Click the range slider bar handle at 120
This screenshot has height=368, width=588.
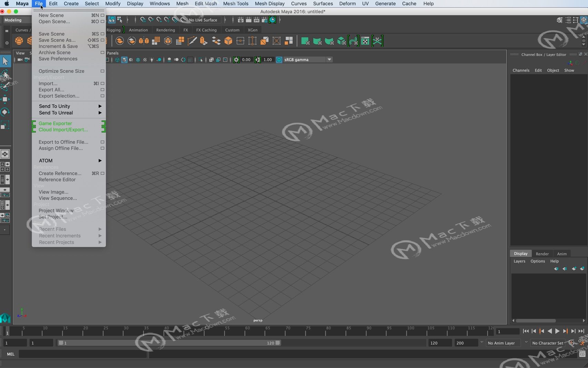(x=278, y=343)
